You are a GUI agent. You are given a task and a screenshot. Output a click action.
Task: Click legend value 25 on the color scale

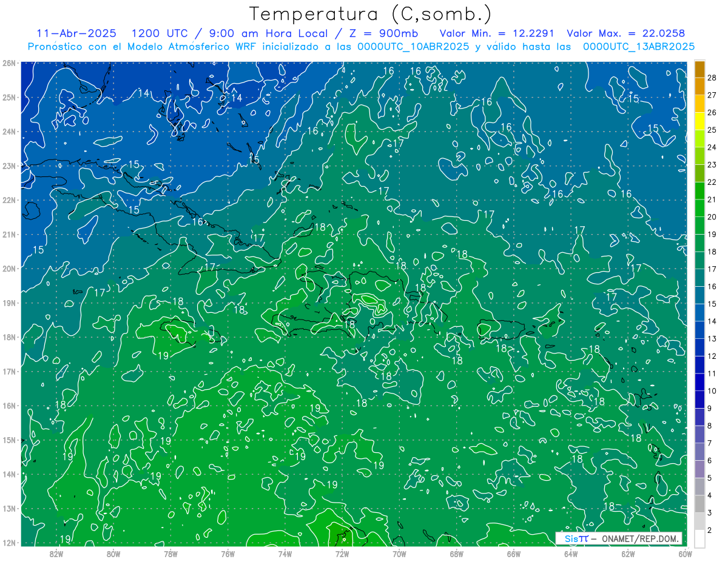point(712,130)
